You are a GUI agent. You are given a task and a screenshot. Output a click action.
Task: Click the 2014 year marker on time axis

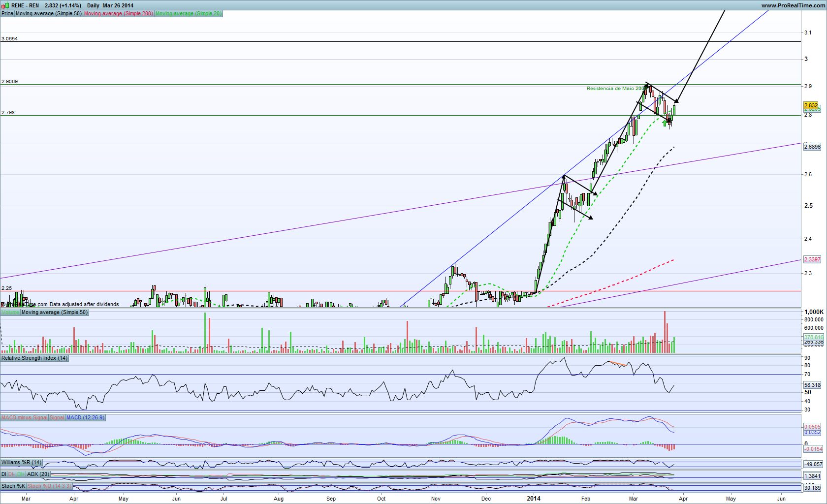pos(534,499)
